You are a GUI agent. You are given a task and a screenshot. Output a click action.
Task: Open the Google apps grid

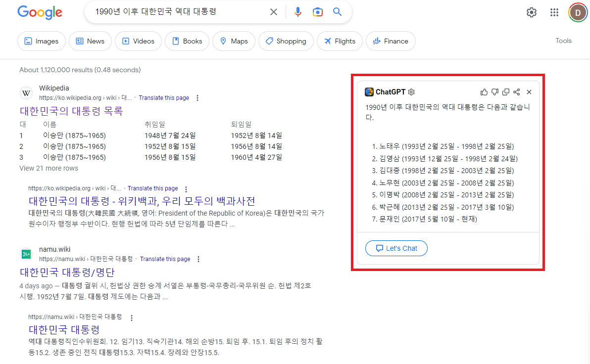(x=554, y=12)
